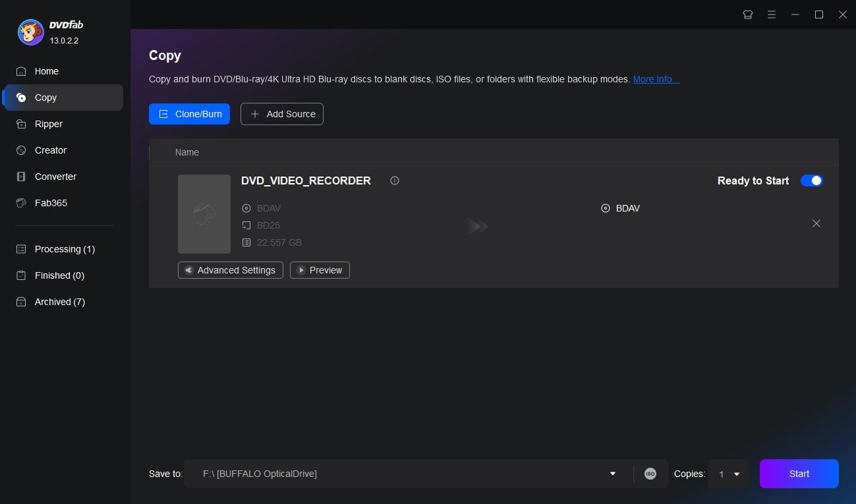856x504 pixels.
Task: Click the source BDAV format text
Action: (269, 208)
